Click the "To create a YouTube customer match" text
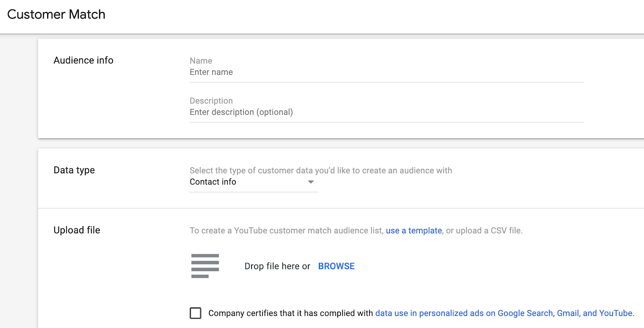The height and width of the screenshot is (328, 644). click(287, 231)
